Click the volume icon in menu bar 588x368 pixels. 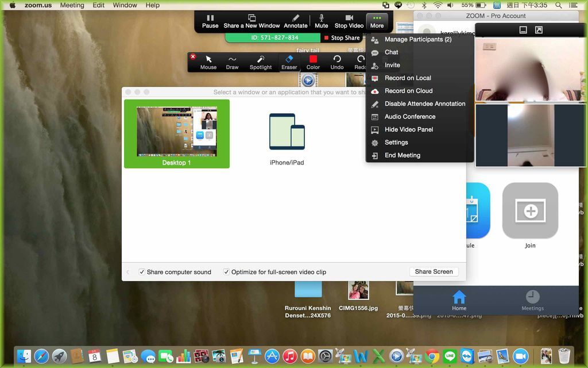450,5
